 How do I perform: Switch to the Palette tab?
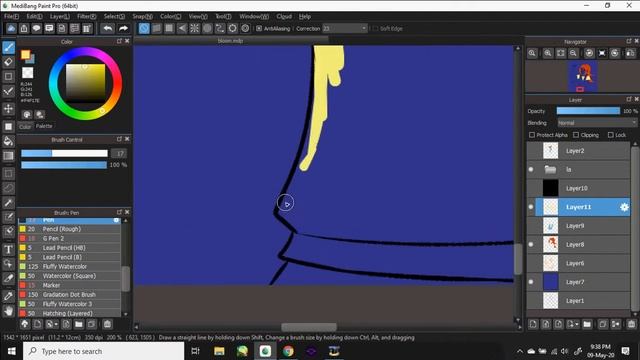click(44, 126)
